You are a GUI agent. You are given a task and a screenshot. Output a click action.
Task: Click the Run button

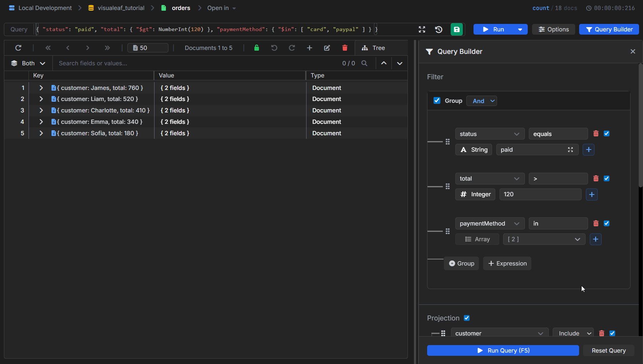[494, 29]
